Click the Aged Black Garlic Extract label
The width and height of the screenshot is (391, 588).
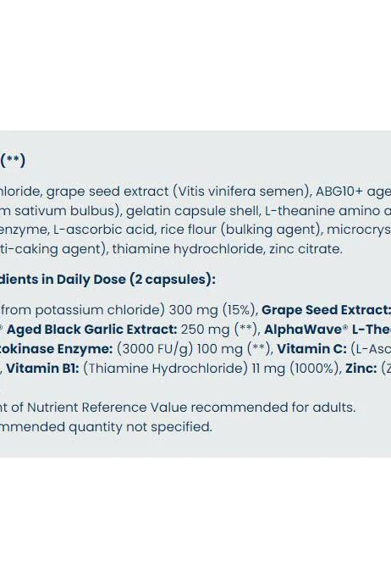[x=91, y=330]
